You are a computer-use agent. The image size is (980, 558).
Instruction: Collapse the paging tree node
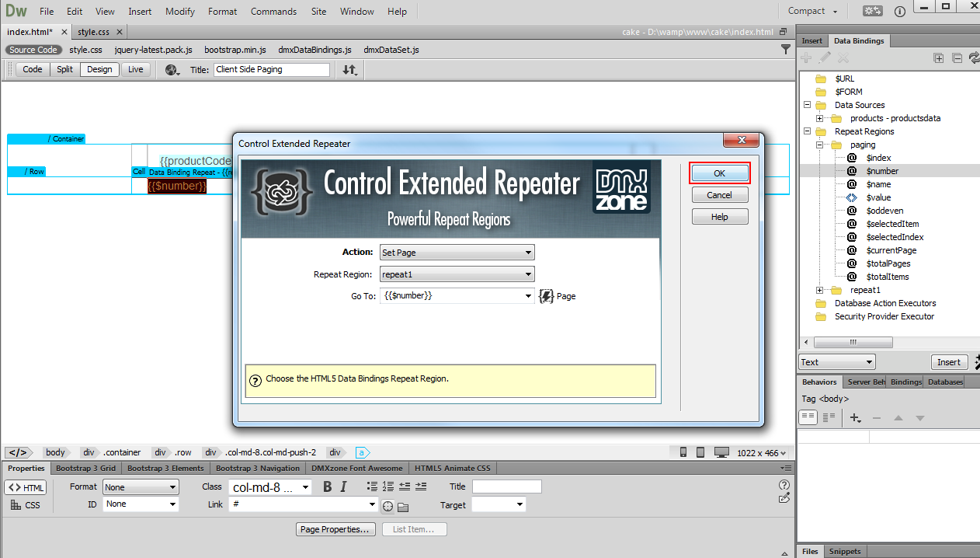pyautogui.click(x=819, y=145)
